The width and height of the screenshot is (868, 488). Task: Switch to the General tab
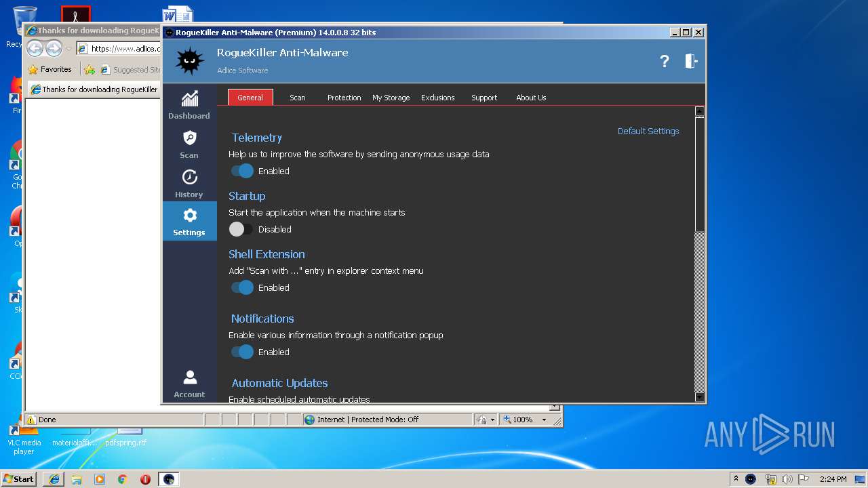pos(250,98)
